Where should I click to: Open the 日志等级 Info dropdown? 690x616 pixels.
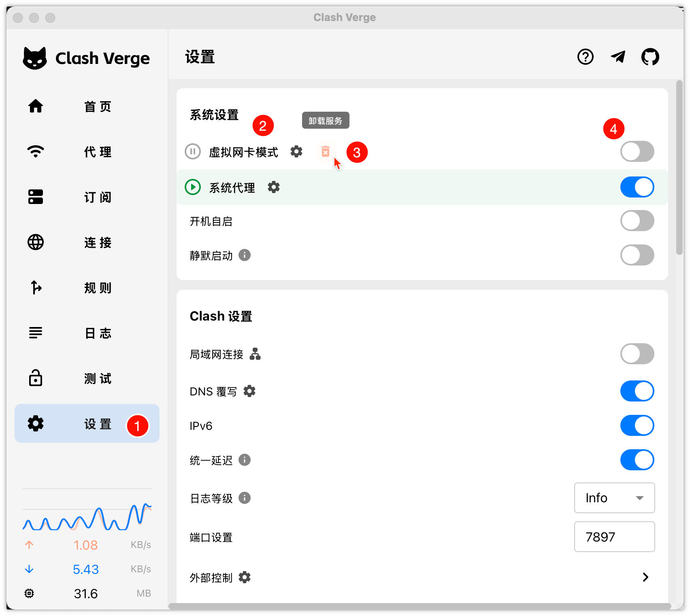[614, 498]
